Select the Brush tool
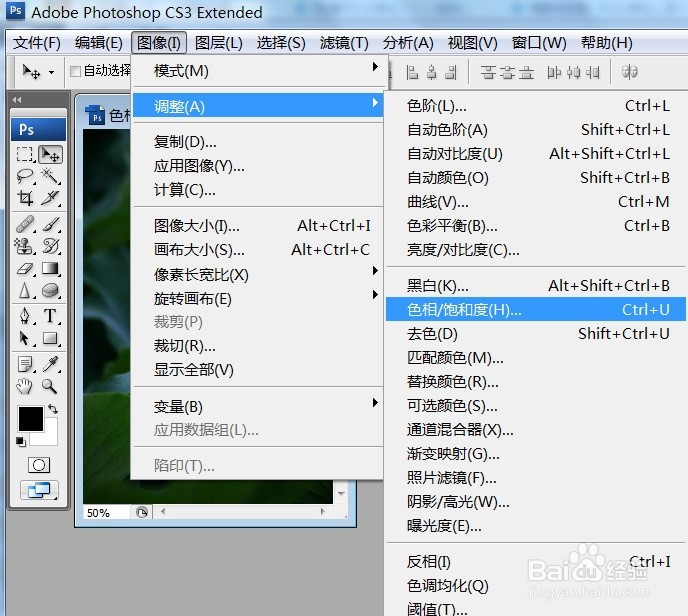This screenshot has height=616, width=688. pyautogui.click(x=50, y=224)
